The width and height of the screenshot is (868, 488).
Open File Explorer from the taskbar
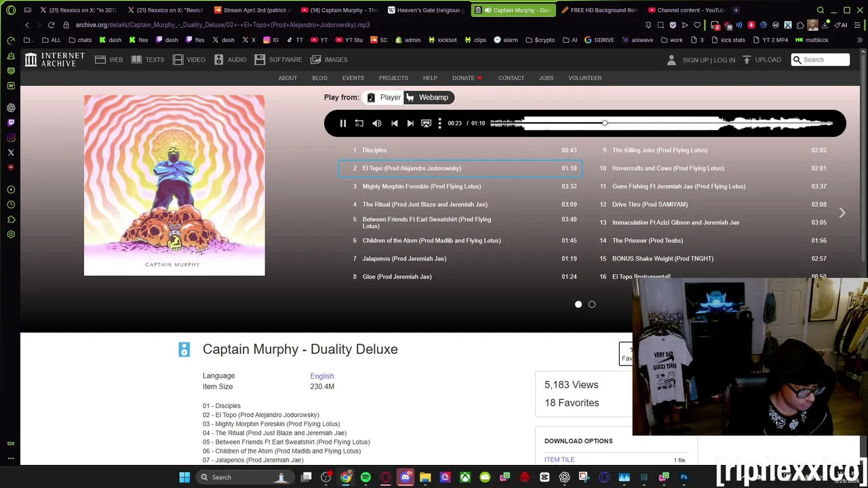tap(425, 477)
